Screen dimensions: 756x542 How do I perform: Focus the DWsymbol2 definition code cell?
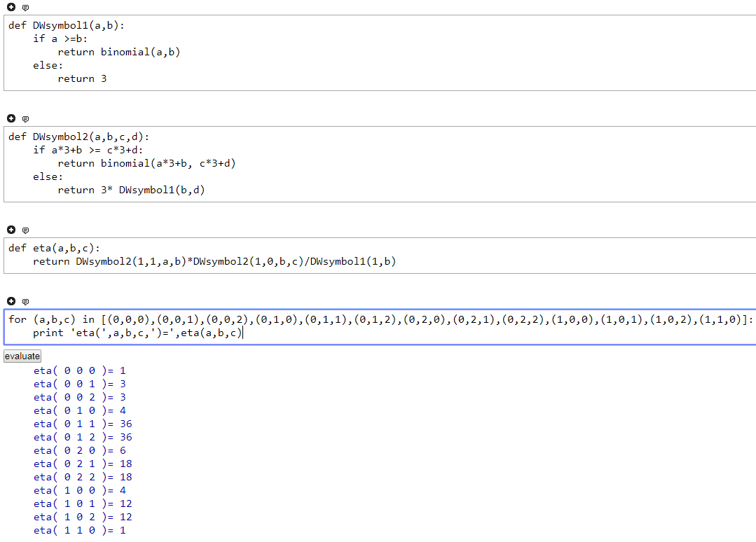(380, 165)
